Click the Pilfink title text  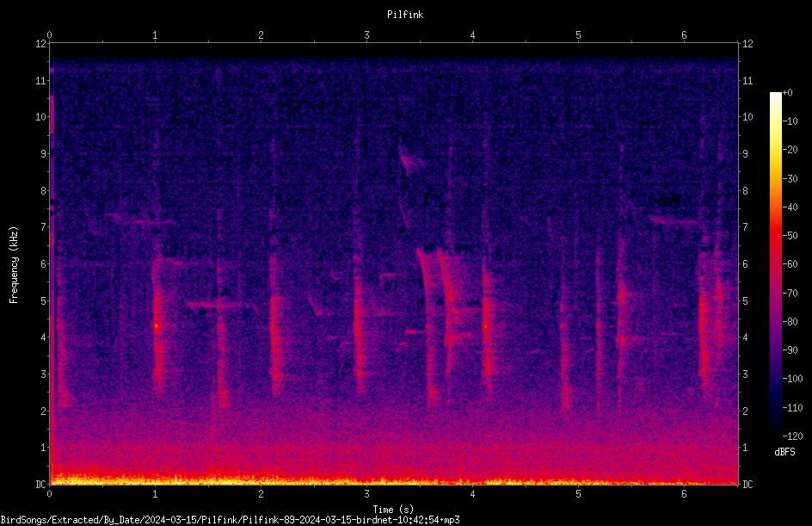pyautogui.click(x=405, y=15)
